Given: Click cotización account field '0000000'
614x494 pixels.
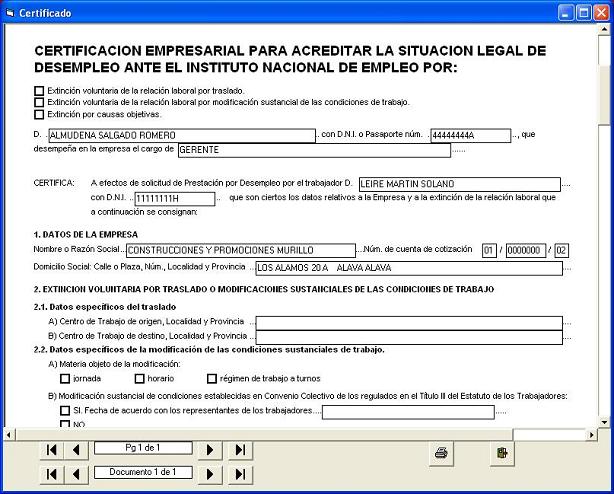Looking at the screenshot, I should (x=526, y=251).
